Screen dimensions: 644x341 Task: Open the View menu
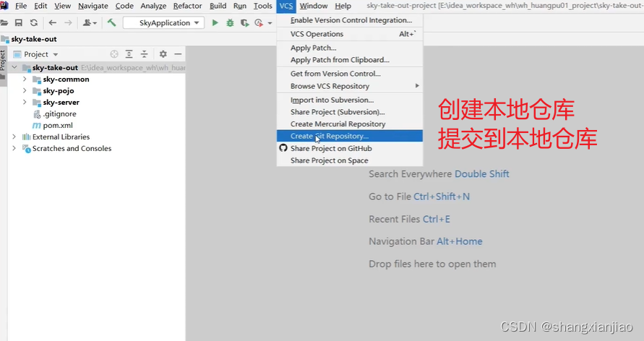62,6
